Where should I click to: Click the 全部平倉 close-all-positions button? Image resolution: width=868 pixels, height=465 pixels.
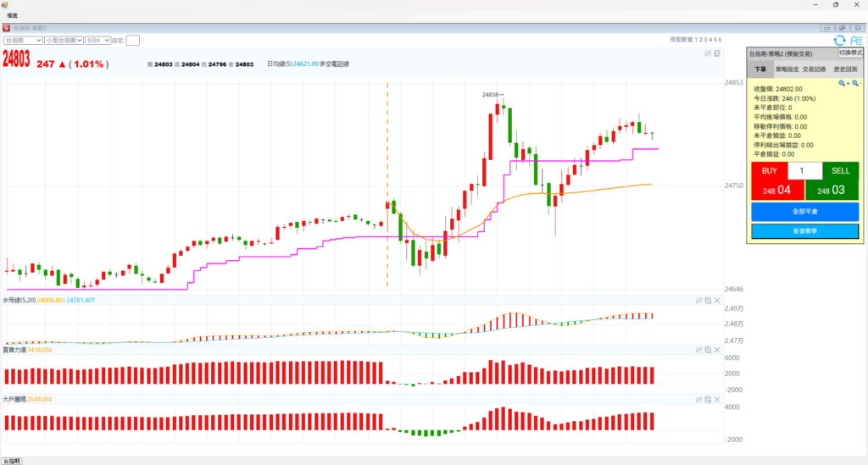pos(804,211)
